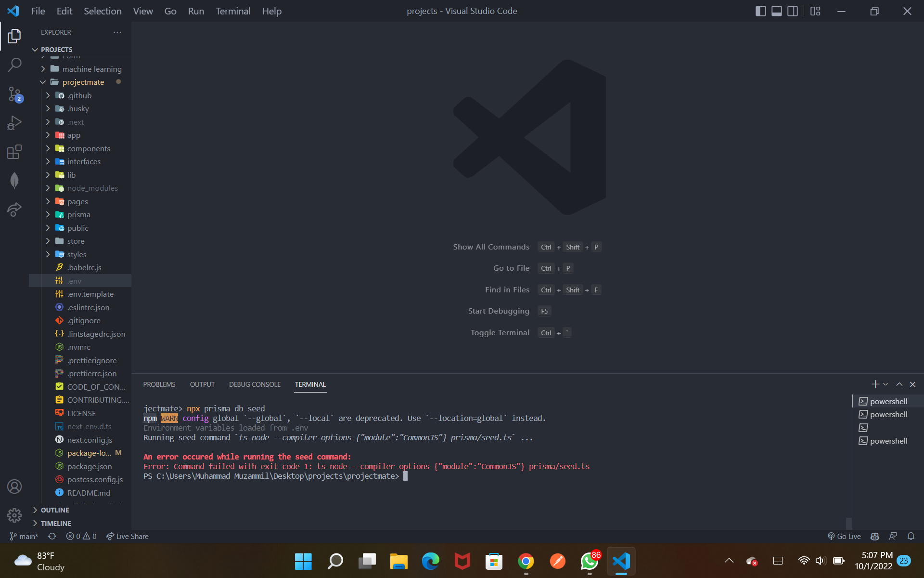Image resolution: width=924 pixels, height=578 pixels.
Task: Click the main branch indicator
Action: point(24,536)
